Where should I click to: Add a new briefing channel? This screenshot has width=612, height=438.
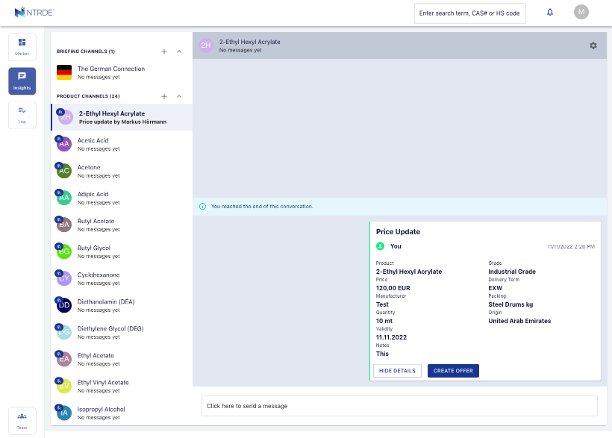coord(164,51)
